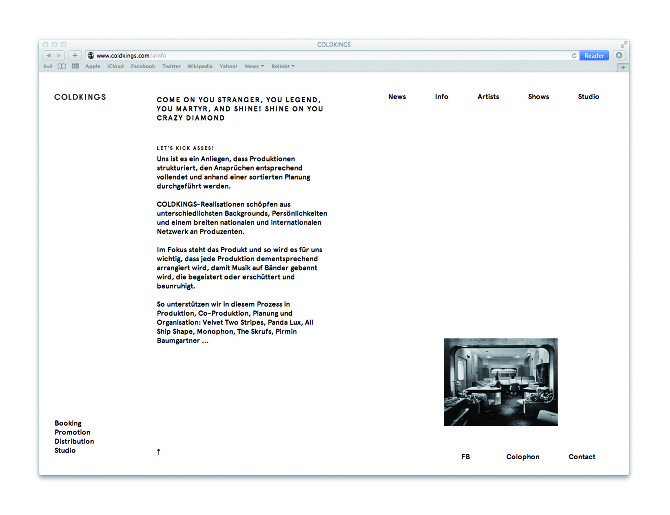This screenshot has height=515, width=670.
Task: Click the add bookmark plus button
Action: 75,56
